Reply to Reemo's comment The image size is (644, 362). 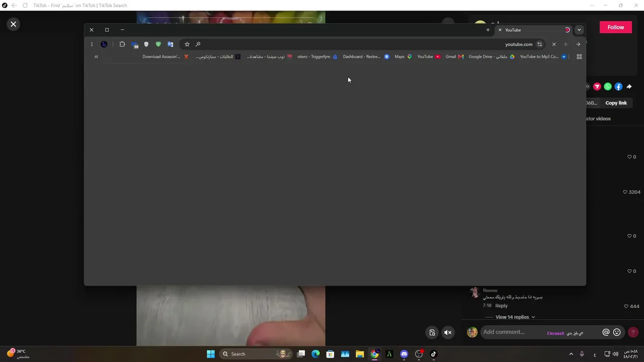coord(501,306)
